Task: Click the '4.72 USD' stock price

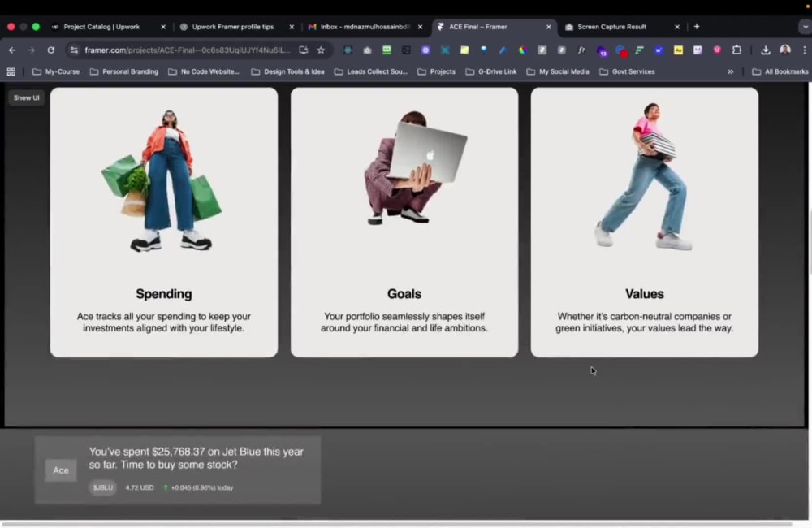Action: pyautogui.click(x=140, y=487)
